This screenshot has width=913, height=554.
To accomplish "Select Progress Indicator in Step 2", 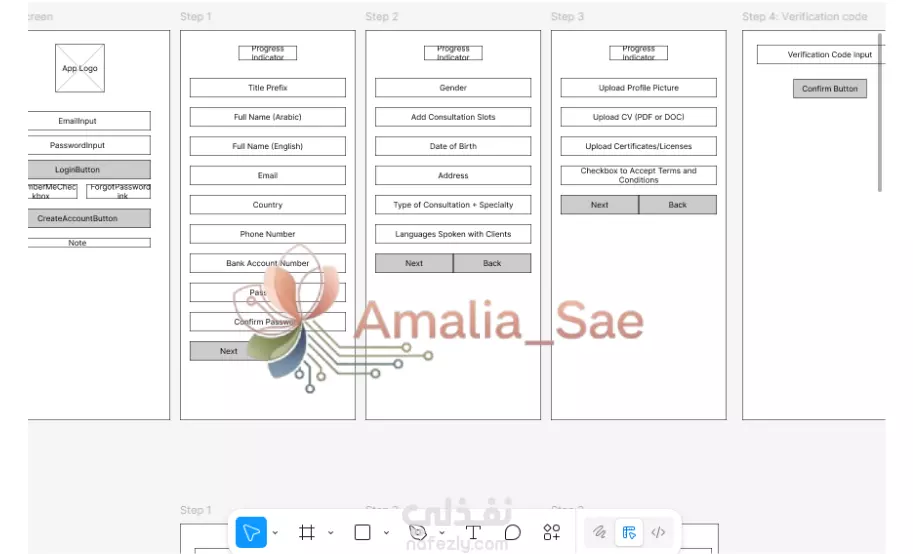I will click(453, 53).
